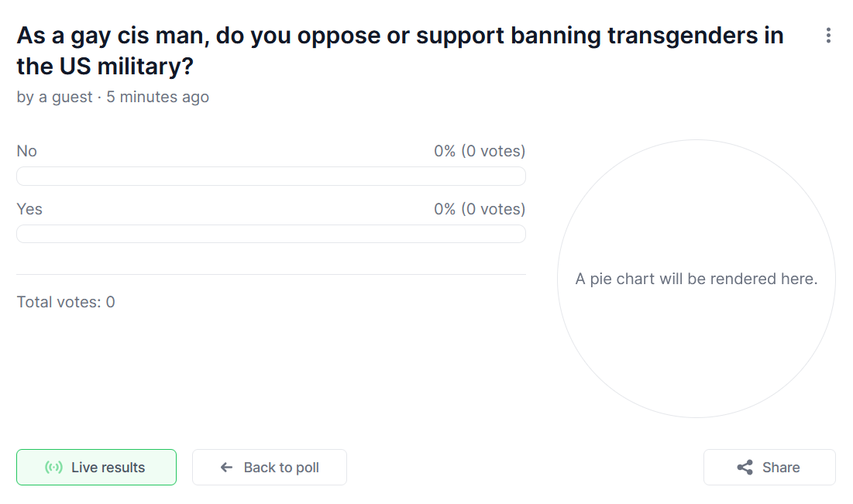Click the 'No' answer label
The image size is (853, 504).
pyautogui.click(x=27, y=151)
